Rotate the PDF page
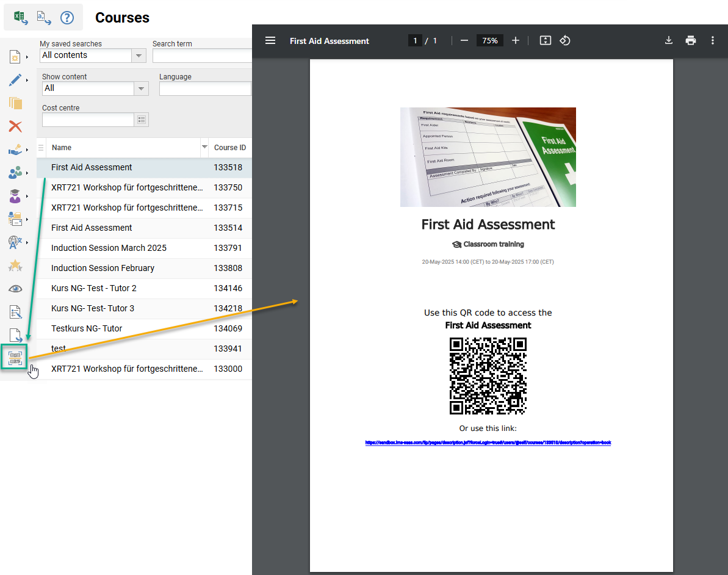Screen dimensions: 728x575 [x=564, y=40]
